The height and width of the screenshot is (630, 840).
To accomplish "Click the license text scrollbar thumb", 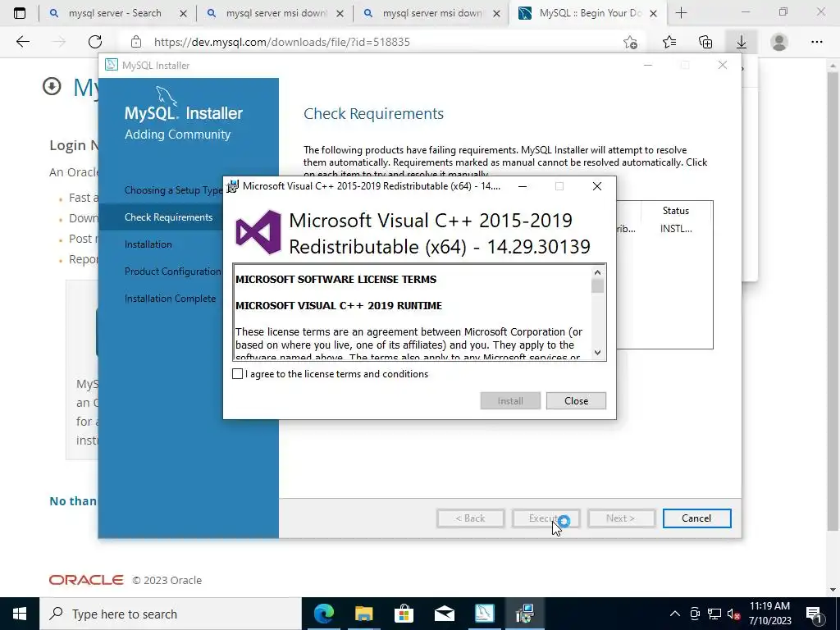I will click(597, 285).
